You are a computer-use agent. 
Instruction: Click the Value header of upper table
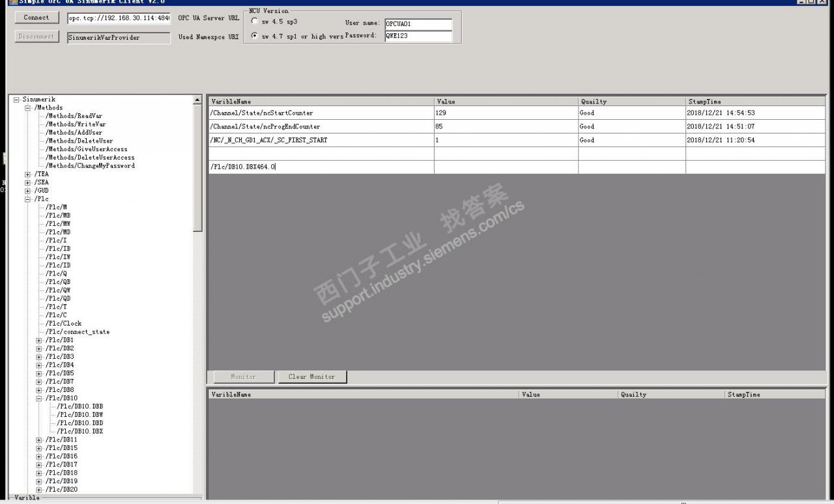(506, 102)
